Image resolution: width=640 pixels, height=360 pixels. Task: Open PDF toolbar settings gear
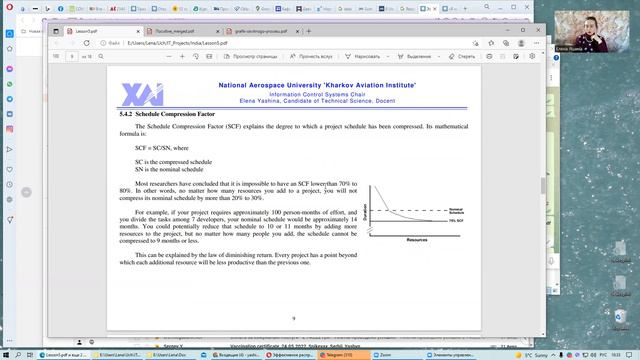coord(532,56)
